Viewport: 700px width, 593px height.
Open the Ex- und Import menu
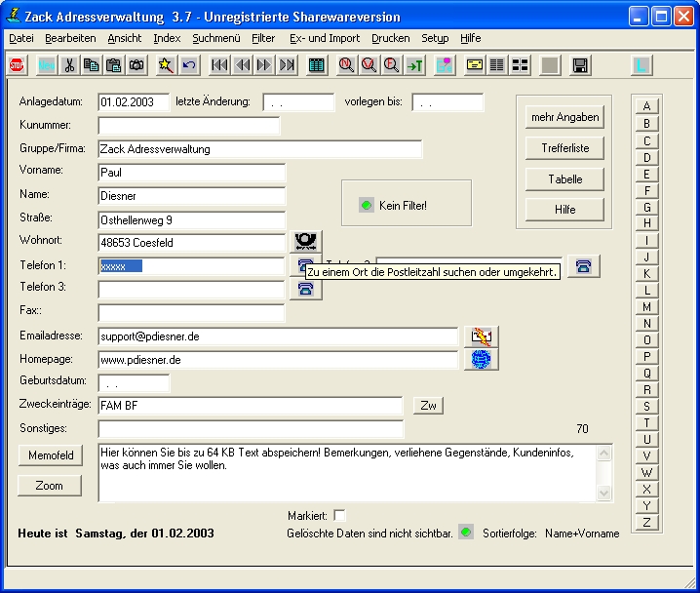coord(325,38)
